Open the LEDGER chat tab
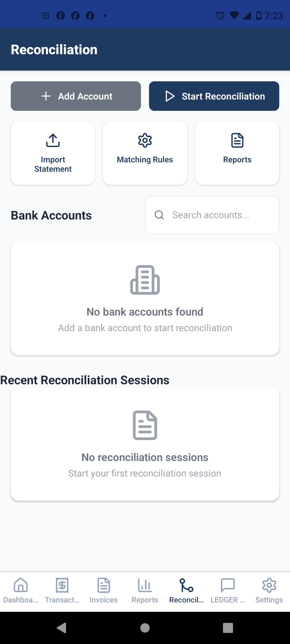 228,590
